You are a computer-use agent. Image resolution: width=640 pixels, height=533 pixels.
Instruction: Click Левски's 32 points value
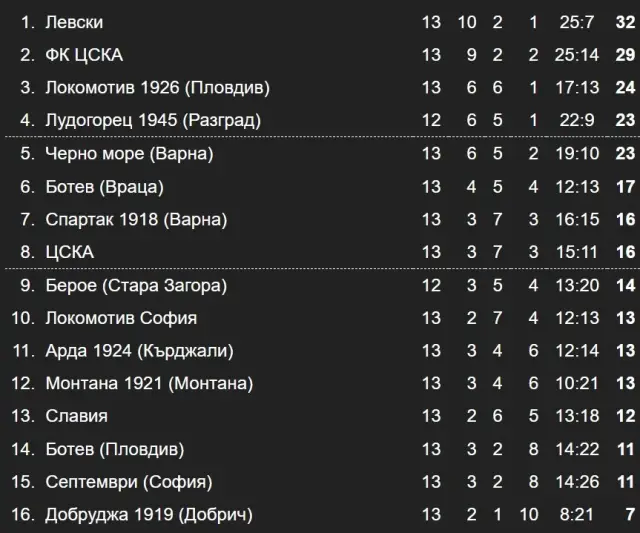(625, 22)
